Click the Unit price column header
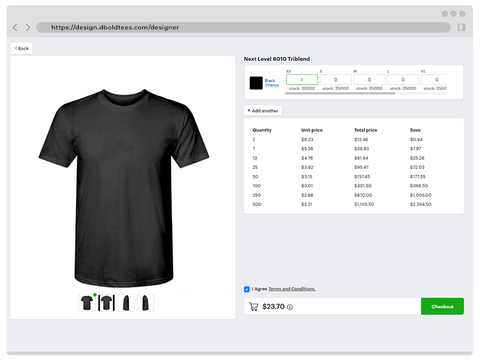Image resolution: width=480 pixels, height=362 pixels. point(312,130)
